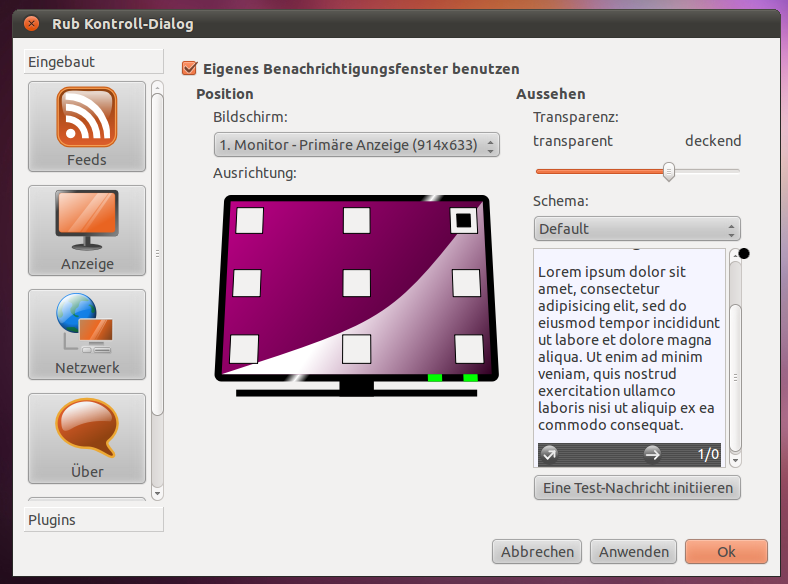Close the Rub Kontroll-Dialog window
This screenshot has width=788, height=584.
coord(31,24)
